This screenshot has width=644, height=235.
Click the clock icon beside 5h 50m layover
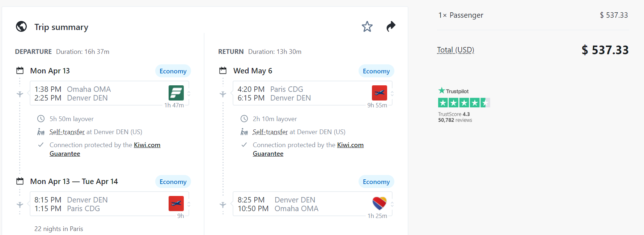coord(41,119)
